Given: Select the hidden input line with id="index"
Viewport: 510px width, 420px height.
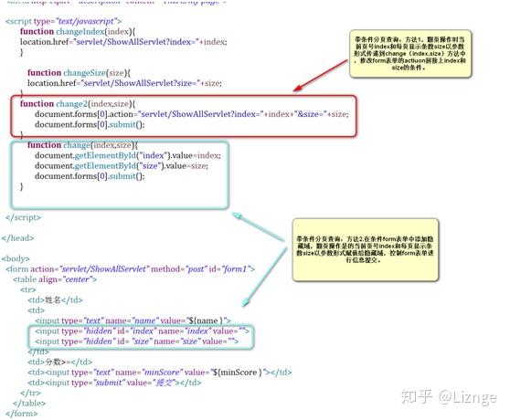Looking at the screenshot, I should 143,331.
